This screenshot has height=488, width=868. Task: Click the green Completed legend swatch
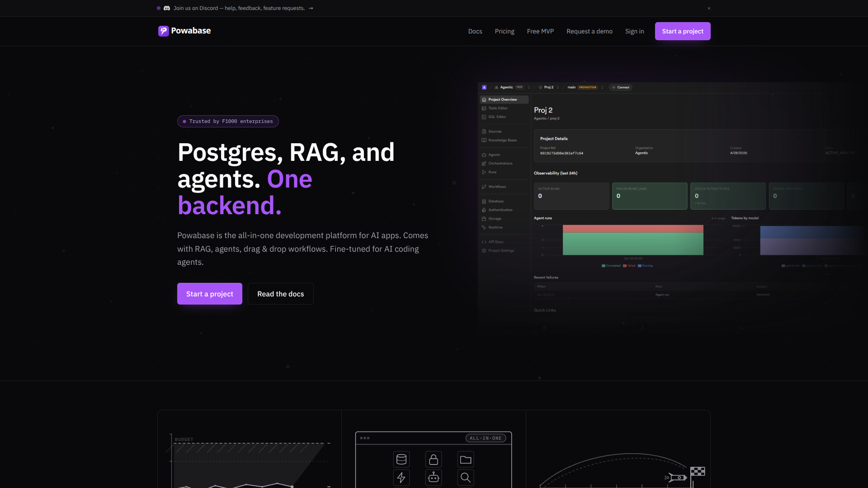coord(604,266)
